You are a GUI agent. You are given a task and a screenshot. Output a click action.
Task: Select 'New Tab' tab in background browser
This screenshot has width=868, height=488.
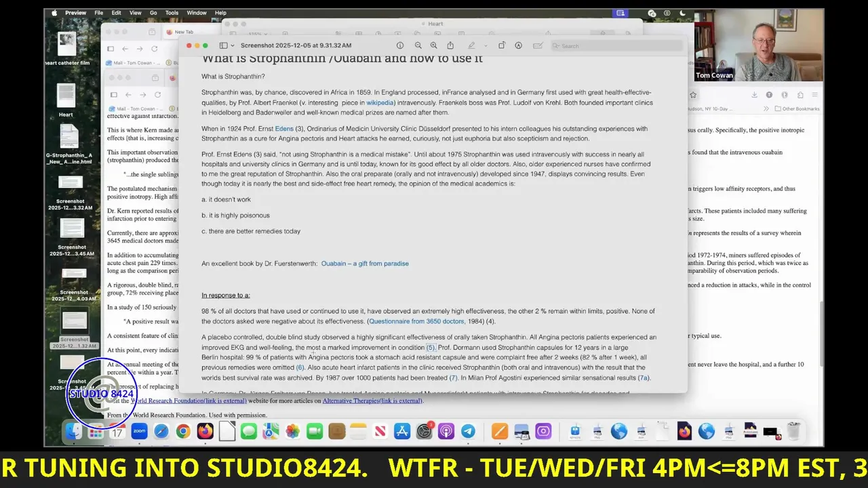(x=184, y=32)
